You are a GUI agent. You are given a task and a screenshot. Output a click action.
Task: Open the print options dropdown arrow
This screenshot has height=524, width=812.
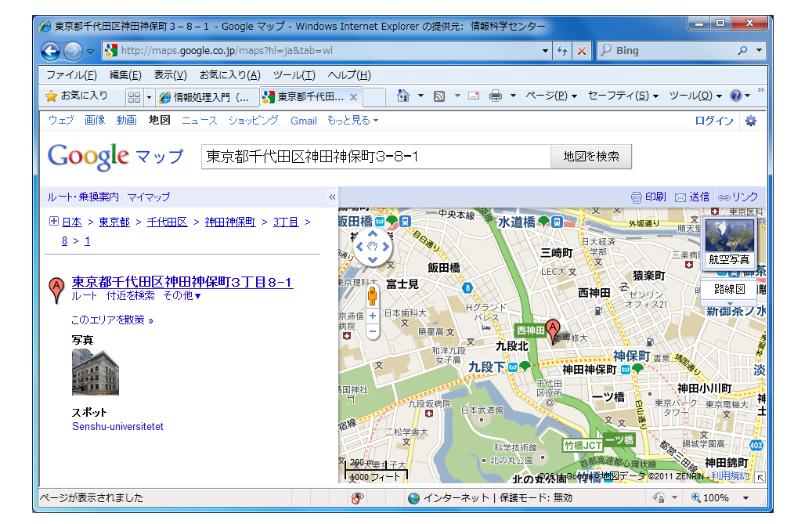[513, 96]
